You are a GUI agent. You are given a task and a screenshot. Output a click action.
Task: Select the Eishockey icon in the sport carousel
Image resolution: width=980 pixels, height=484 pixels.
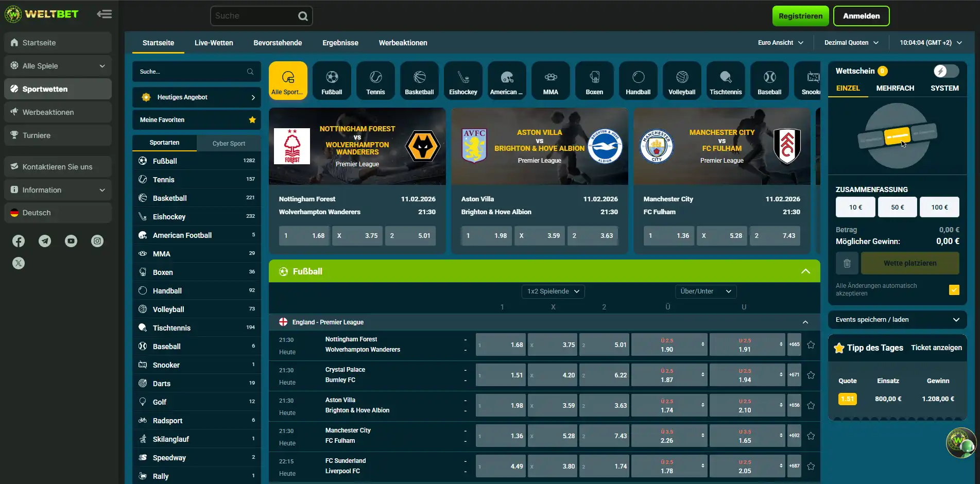[x=462, y=80]
